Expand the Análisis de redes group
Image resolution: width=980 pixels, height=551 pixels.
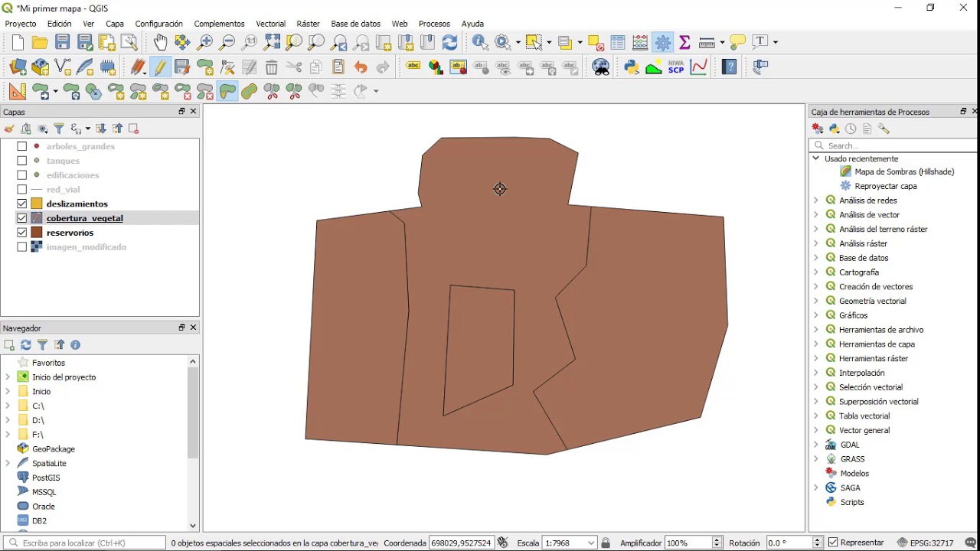[816, 201]
